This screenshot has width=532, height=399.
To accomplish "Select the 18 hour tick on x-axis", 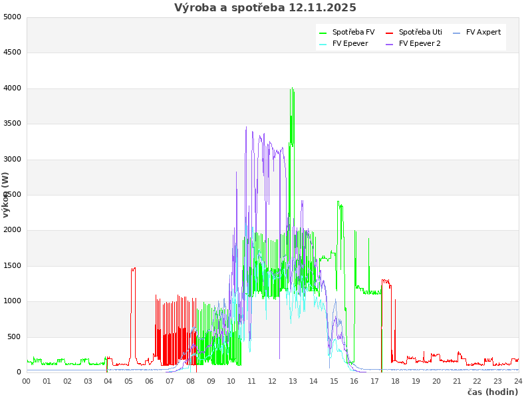I will point(395,381).
